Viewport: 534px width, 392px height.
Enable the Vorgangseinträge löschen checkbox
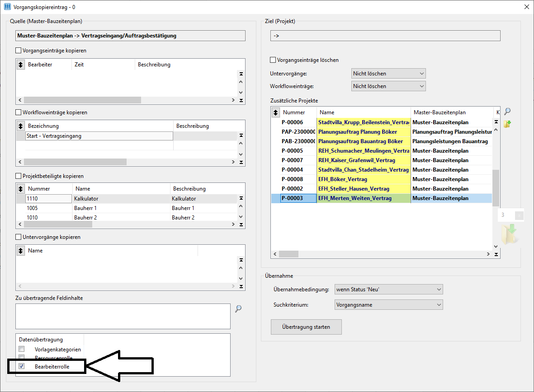click(x=273, y=60)
